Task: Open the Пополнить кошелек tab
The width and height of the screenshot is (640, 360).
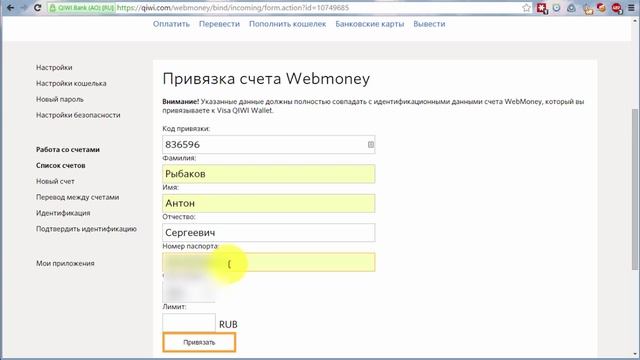Action: [x=287, y=24]
